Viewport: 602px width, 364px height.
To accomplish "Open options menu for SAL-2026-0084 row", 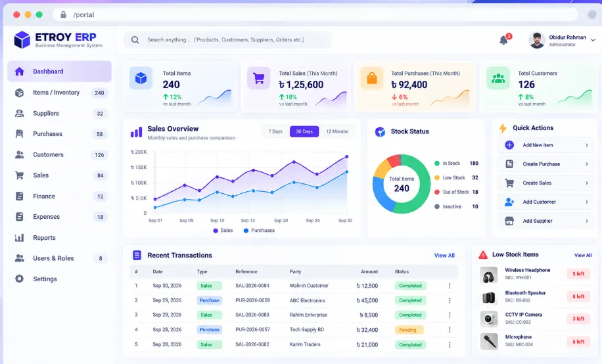I will tap(450, 286).
